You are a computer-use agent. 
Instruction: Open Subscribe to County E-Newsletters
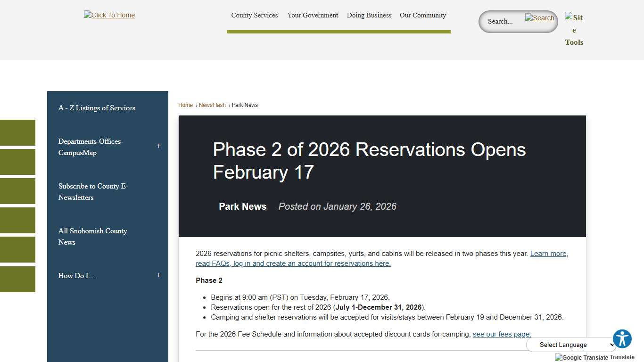(x=93, y=191)
